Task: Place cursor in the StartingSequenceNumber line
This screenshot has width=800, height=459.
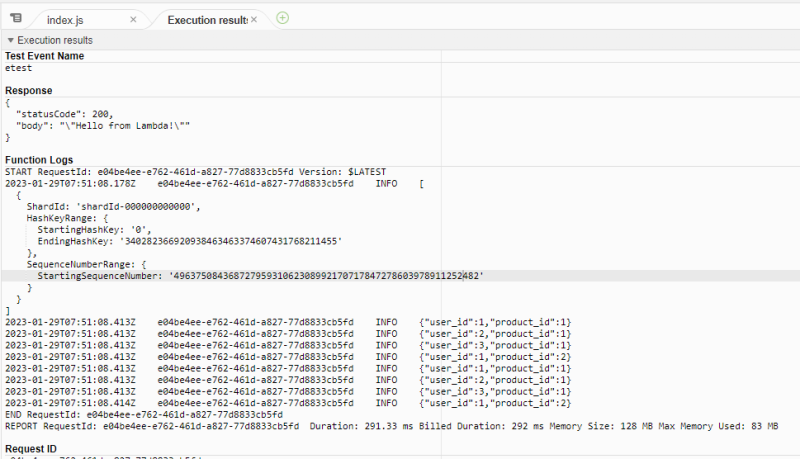Action: [x=260, y=275]
